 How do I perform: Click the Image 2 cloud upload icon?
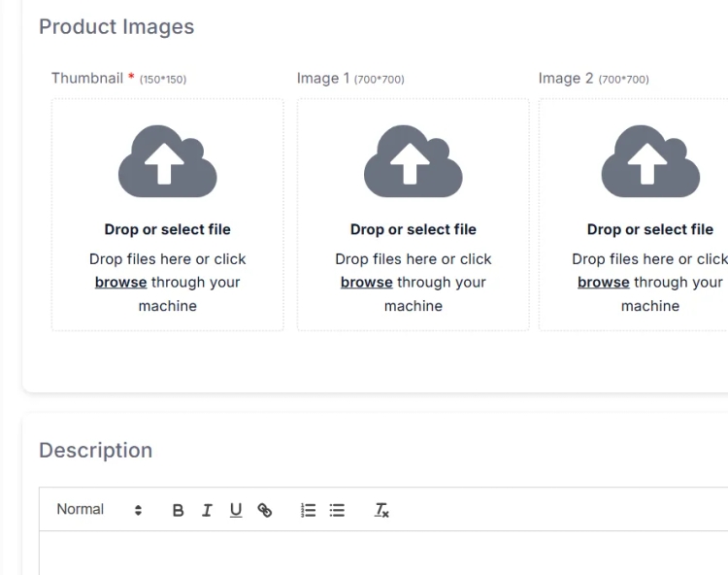point(649,161)
